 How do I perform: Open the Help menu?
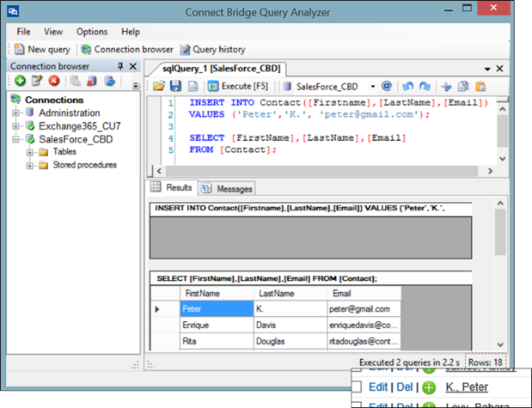[131, 32]
